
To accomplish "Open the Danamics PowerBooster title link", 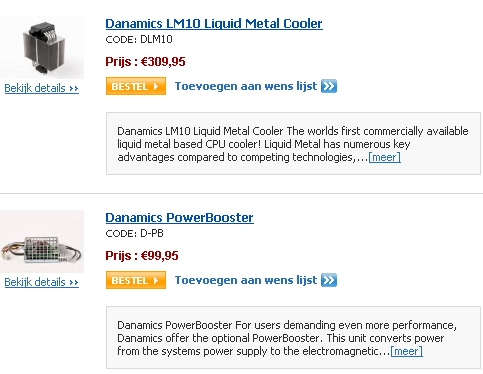I will pos(179,218).
